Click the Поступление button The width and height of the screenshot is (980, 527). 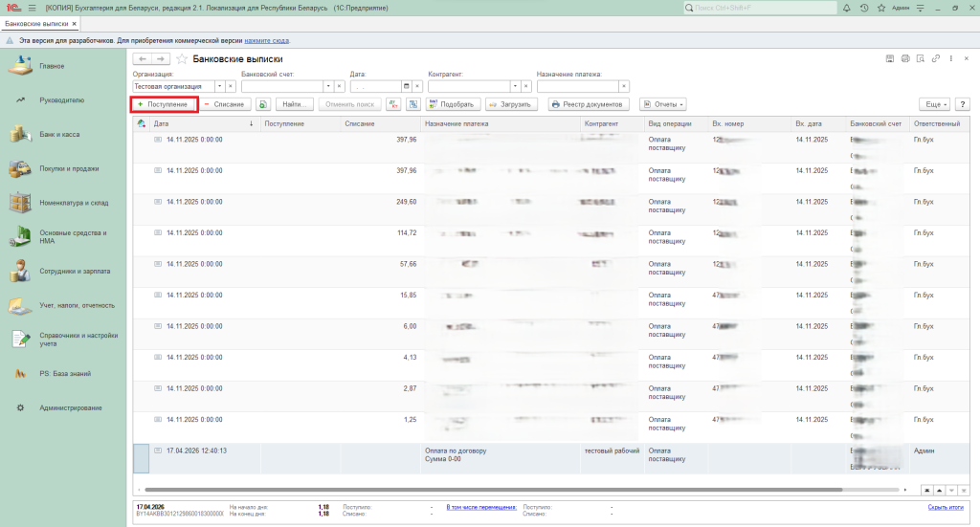click(x=164, y=103)
